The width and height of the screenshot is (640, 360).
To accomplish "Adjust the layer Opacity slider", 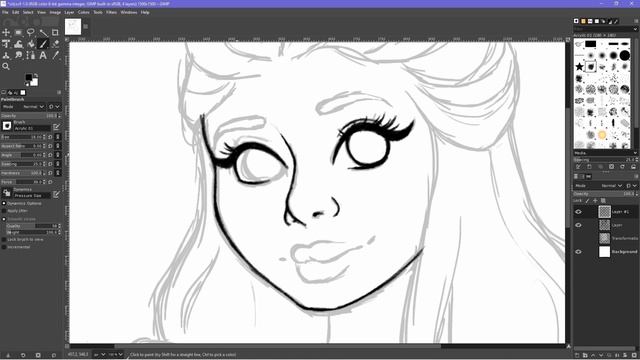I will 605,193.
